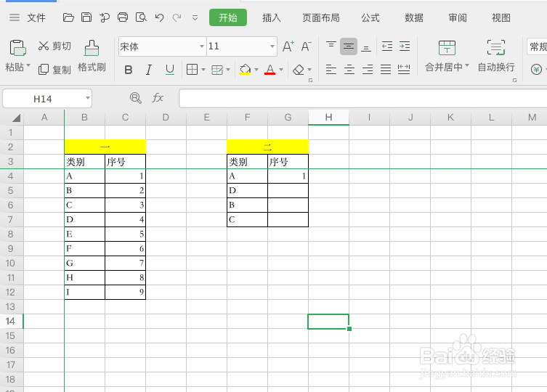
Task: Cut selection with scissors icon
Action: coord(44,46)
